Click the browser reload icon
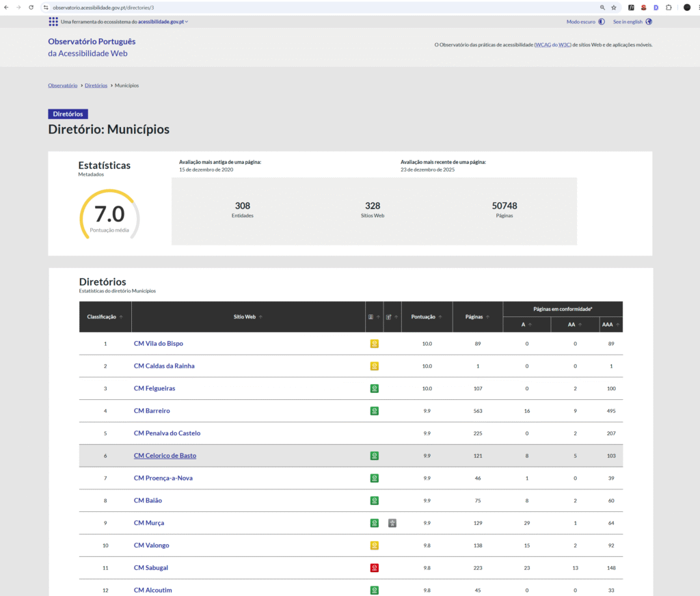 (x=31, y=7)
